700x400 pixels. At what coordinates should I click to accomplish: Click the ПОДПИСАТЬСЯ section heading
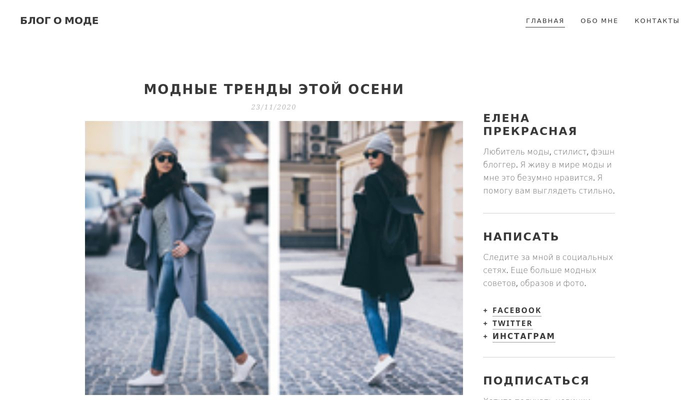[536, 381]
